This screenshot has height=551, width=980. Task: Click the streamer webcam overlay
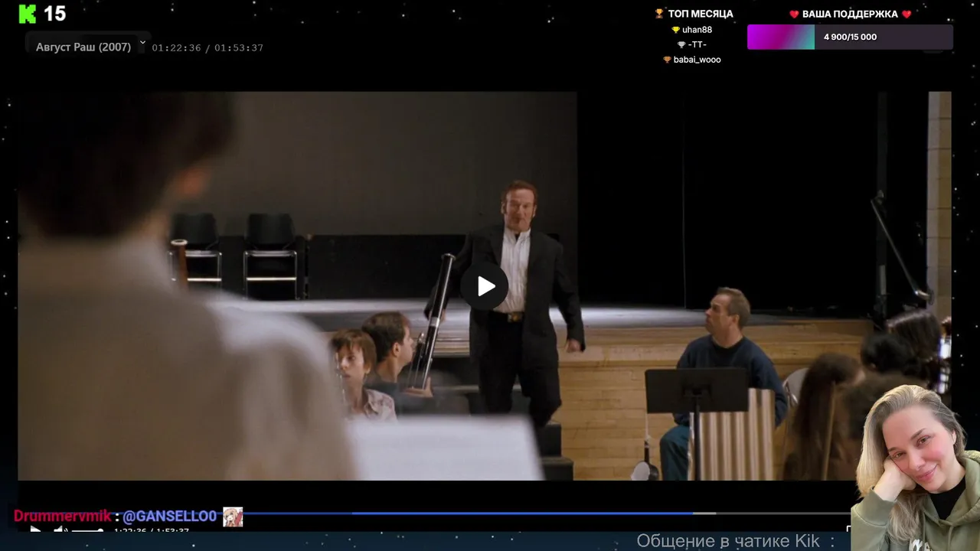pos(915,467)
